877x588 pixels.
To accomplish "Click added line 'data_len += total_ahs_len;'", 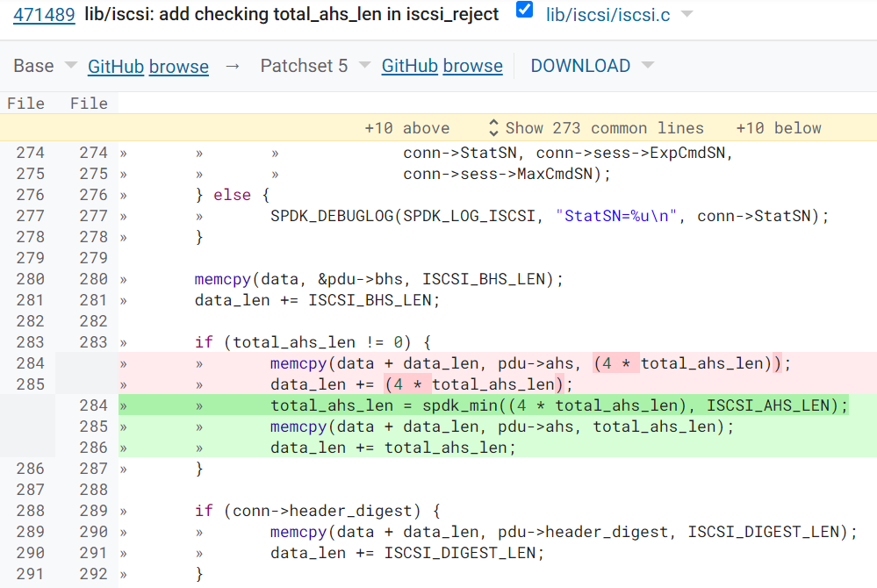I will coord(392,448).
